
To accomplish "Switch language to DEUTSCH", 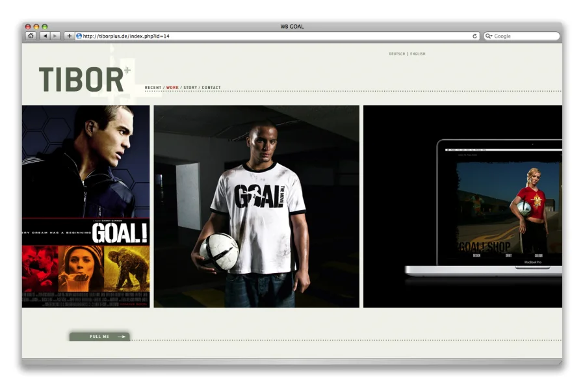I will point(396,54).
